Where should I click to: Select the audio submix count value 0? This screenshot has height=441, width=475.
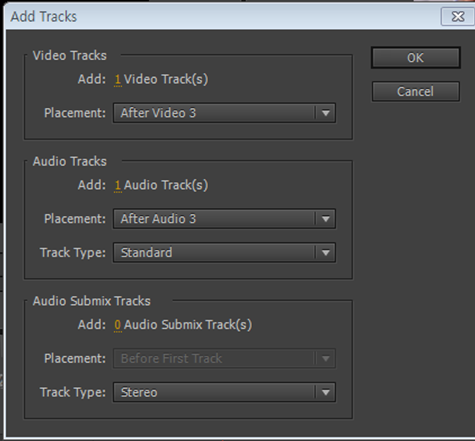[118, 325]
